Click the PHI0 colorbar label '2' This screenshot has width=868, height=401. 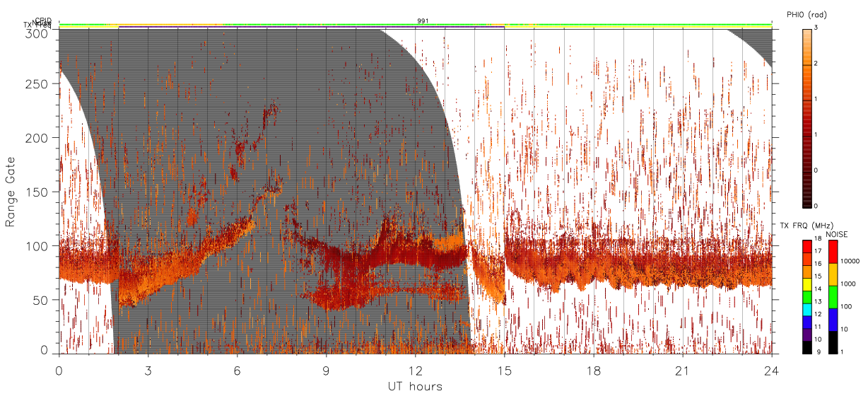(816, 64)
